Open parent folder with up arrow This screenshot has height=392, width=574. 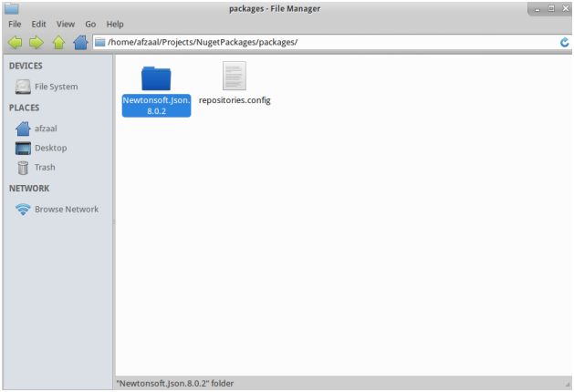pos(58,43)
